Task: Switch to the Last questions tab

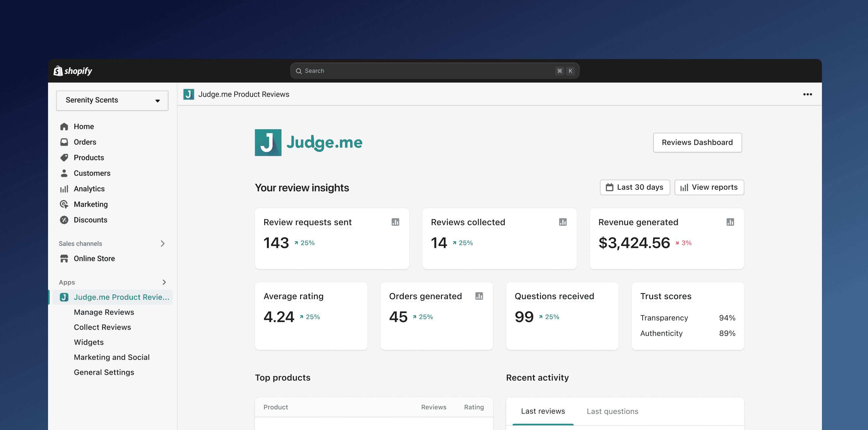Action: pyautogui.click(x=612, y=411)
